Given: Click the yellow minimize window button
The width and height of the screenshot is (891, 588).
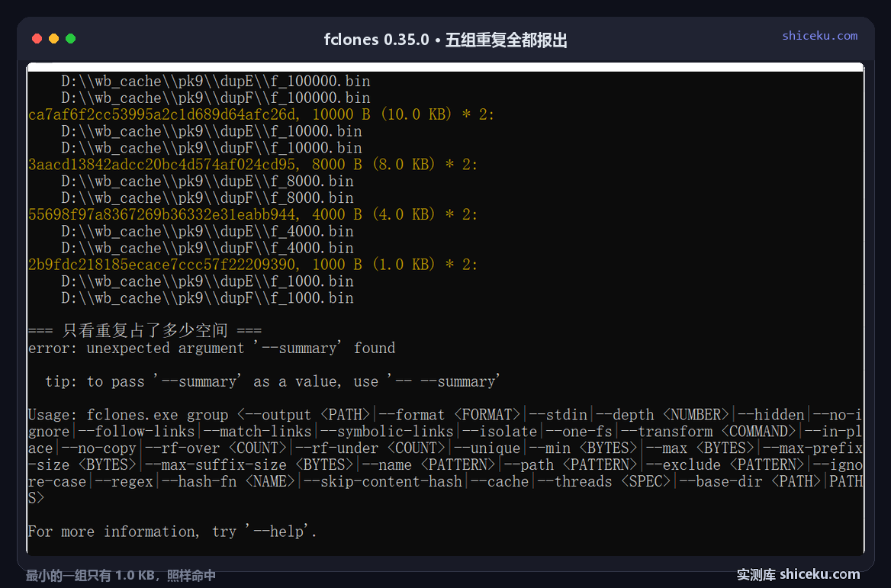Looking at the screenshot, I should (53, 39).
